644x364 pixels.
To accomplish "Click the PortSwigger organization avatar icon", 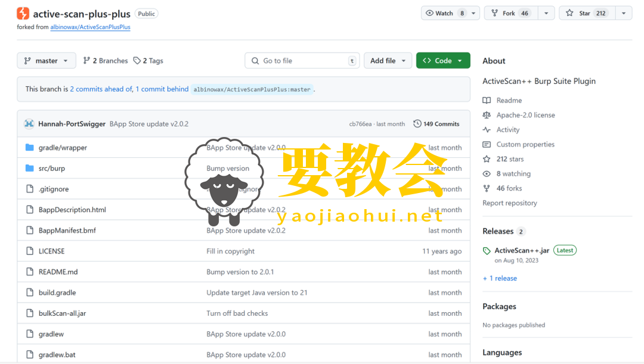I will point(23,14).
